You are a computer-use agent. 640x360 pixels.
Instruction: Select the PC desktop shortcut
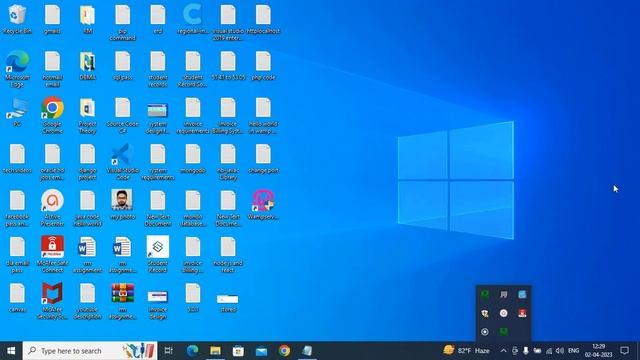[x=17, y=112]
